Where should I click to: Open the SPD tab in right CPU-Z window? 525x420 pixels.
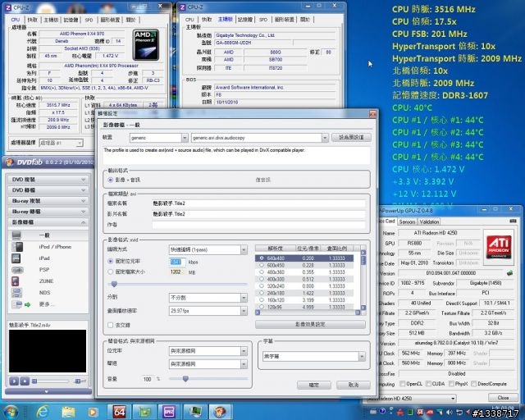[x=263, y=20]
